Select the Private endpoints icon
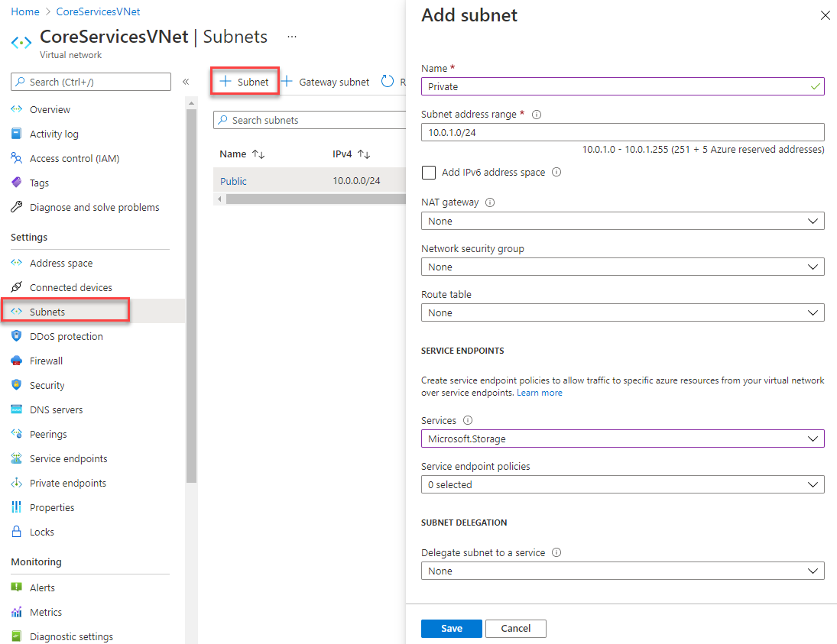The image size is (837, 644). 17,483
